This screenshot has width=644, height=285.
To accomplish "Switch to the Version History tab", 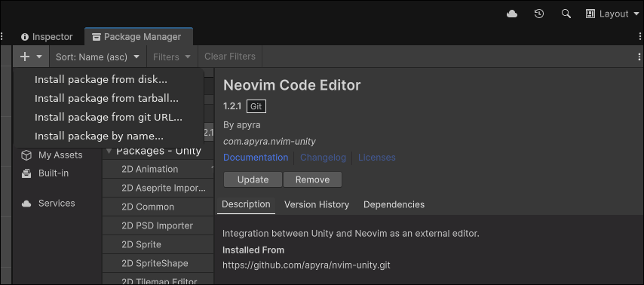I will (317, 204).
